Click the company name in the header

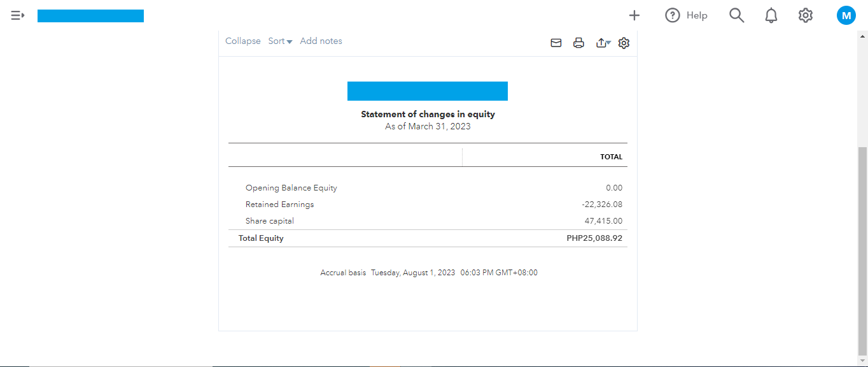(90, 16)
